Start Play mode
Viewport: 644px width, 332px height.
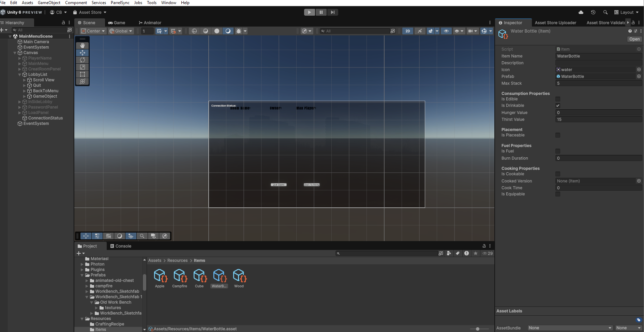310,12
